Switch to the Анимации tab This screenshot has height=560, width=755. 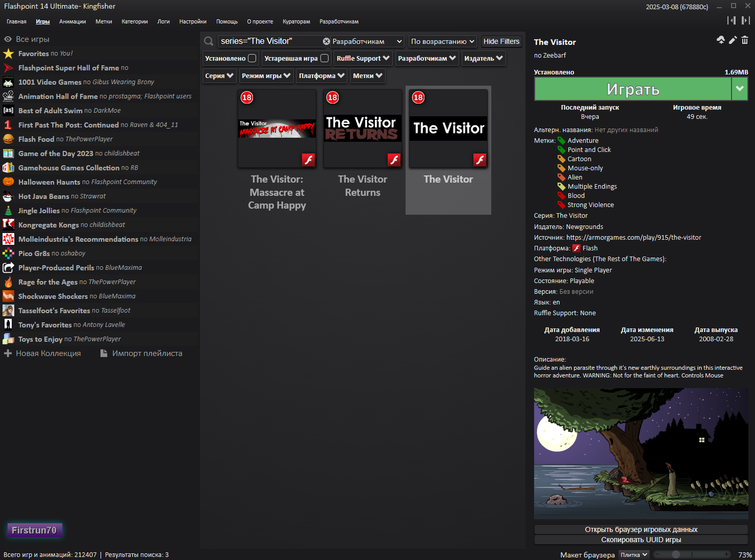[x=72, y=21]
